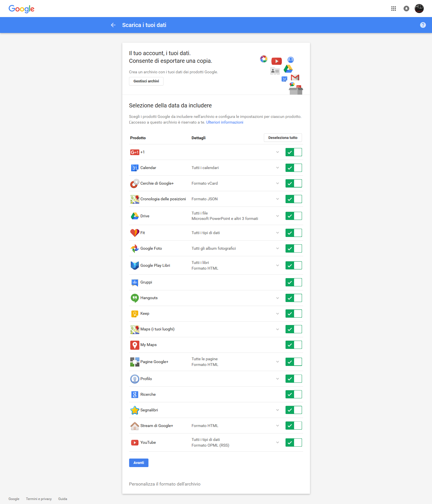Go back with the left arrow

113,25
